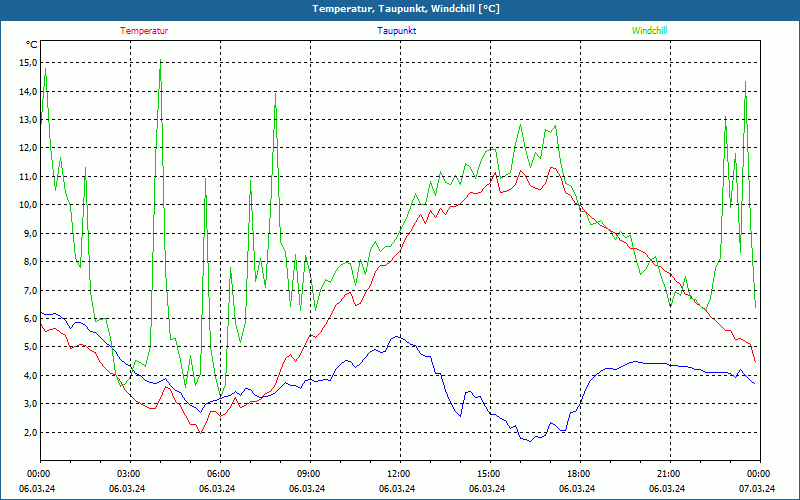Click the '06.03.24' date under 21:00
The height and width of the screenshot is (500, 800).
tap(667, 488)
